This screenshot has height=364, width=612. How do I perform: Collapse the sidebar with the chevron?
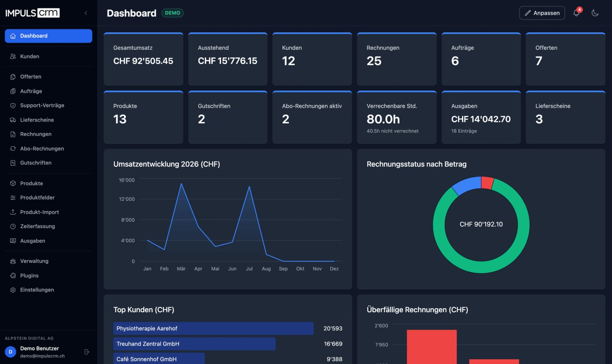(x=86, y=13)
